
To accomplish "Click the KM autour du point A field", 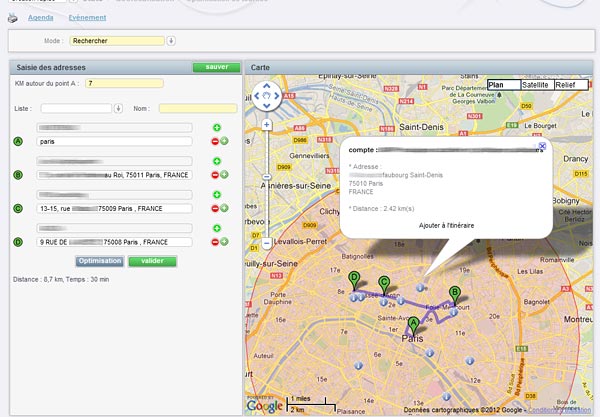I will (x=124, y=83).
